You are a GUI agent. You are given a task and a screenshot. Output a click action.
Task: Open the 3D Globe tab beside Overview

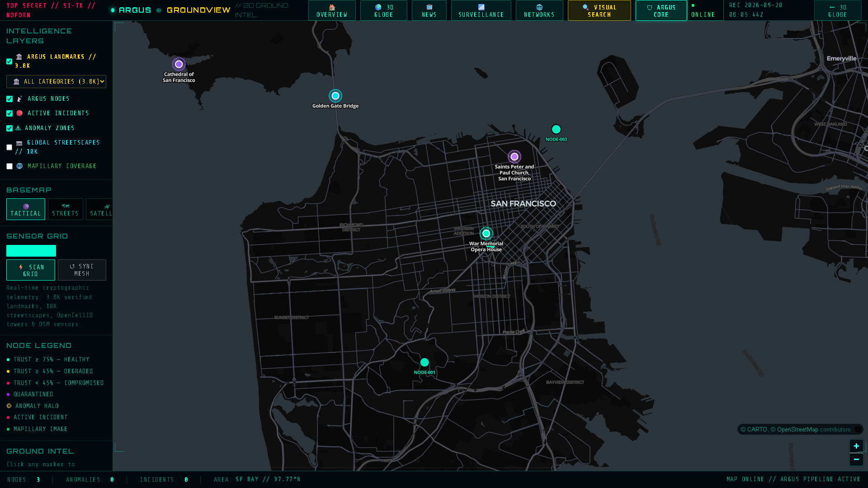point(384,10)
